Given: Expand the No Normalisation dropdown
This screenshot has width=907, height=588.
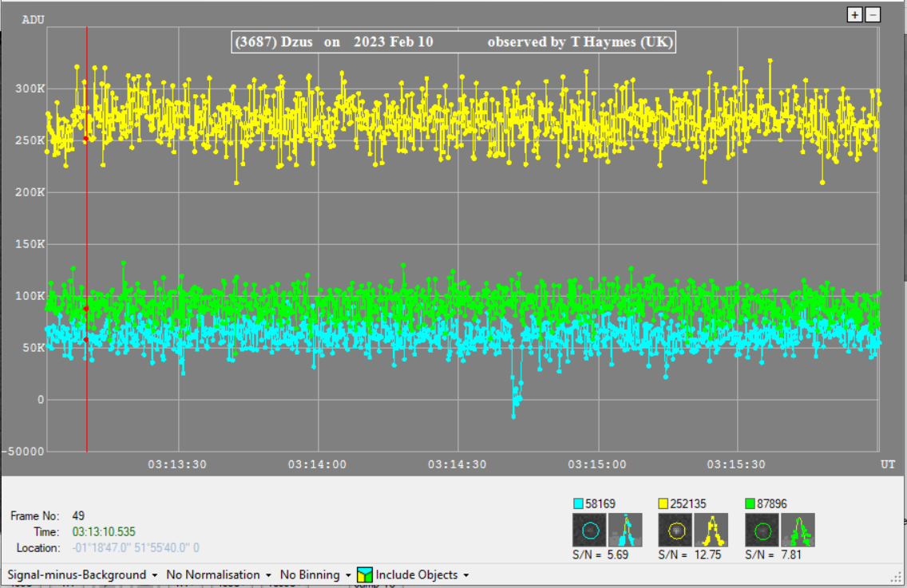Looking at the screenshot, I should [219, 574].
